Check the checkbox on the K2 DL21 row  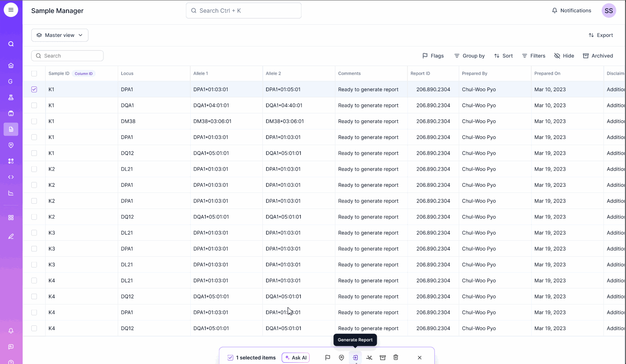pyautogui.click(x=34, y=169)
